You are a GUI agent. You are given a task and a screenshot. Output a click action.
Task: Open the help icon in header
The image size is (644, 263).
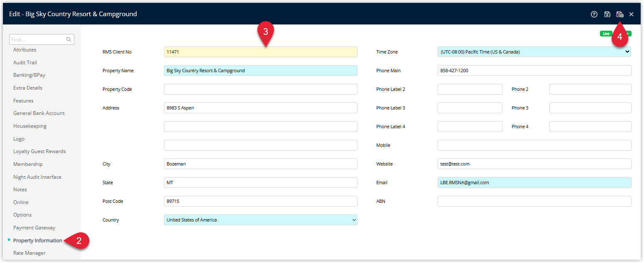click(x=594, y=14)
